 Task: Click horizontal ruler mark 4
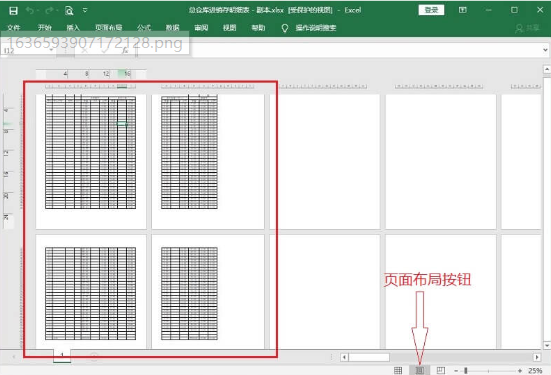pyautogui.click(x=65, y=73)
